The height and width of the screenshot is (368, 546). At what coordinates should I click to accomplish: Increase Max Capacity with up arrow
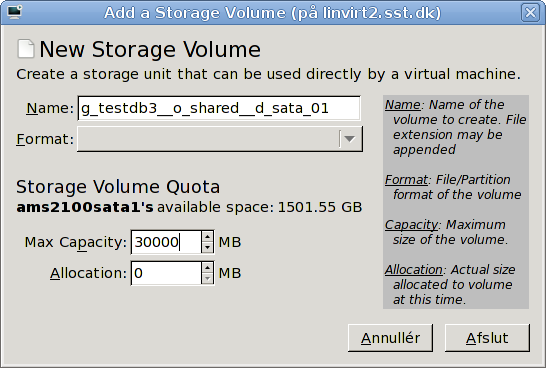point(208,236)
